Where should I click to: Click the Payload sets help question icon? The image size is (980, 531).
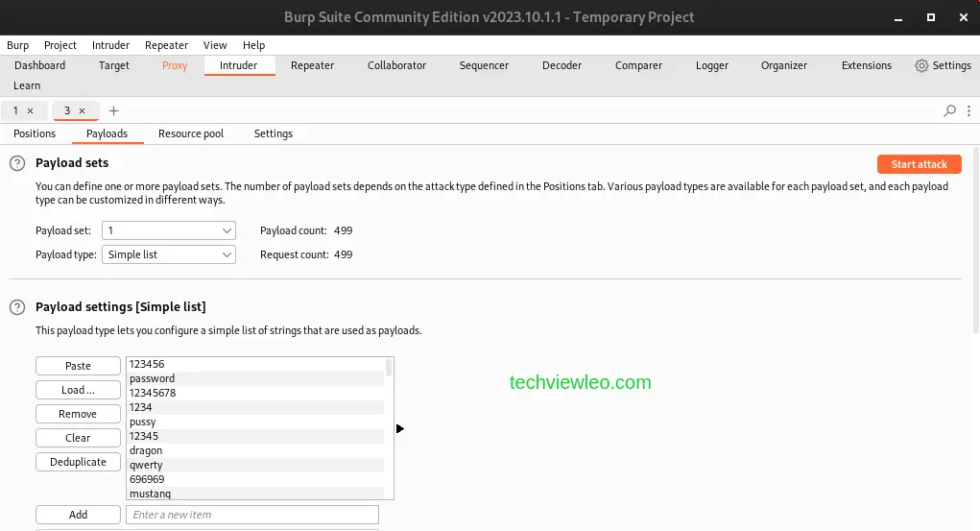(x=17, y=163)
